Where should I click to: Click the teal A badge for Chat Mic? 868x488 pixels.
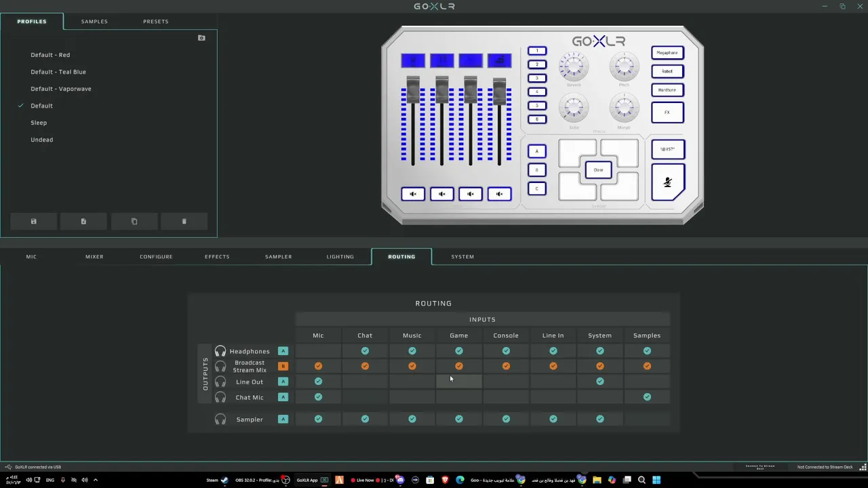[x=283, y=397]
